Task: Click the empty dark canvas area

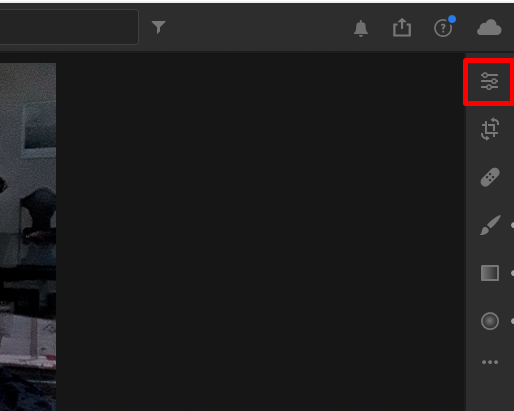Action: [x=260, y=233]
